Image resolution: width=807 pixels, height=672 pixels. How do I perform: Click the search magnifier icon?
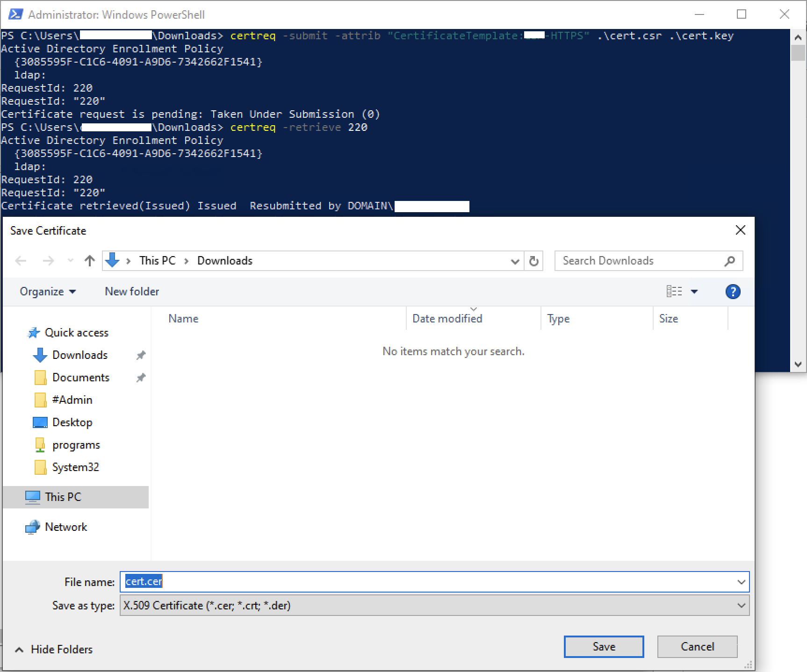click(x=730, y=261)
